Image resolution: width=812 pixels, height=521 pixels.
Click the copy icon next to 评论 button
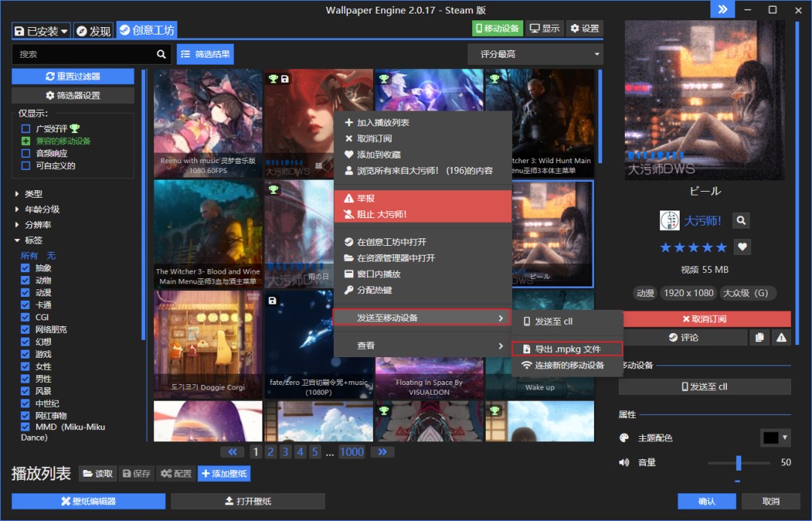[759, 338]
